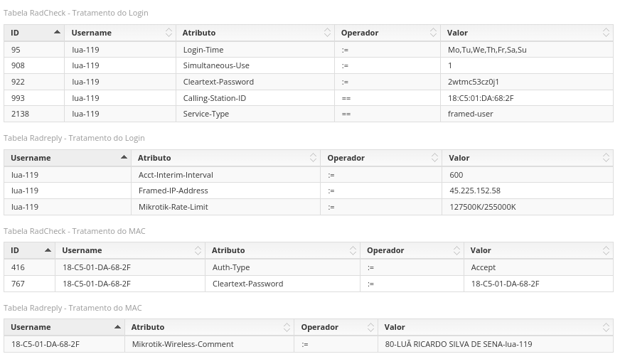The width and height of the screenshot is (625, 364).
Task: Sort MAC RadCheck table by Valor column
Action: (x=538, y=250)
